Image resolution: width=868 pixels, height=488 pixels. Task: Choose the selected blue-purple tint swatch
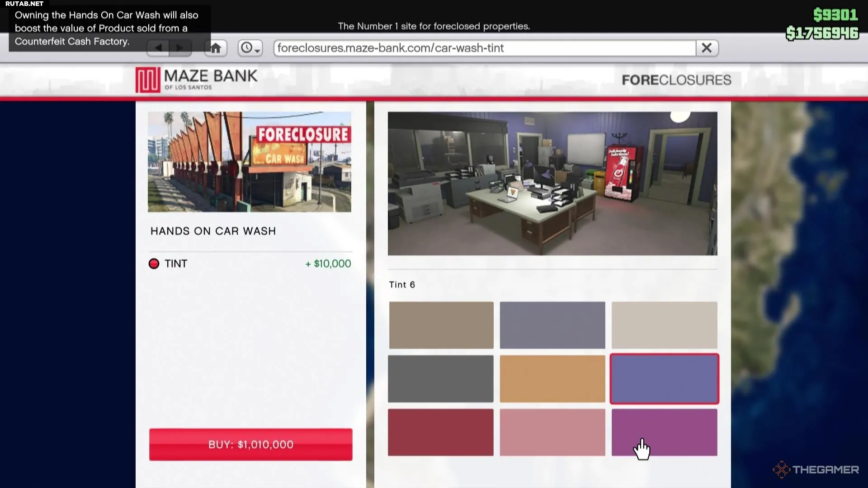[x=665, y=379]
